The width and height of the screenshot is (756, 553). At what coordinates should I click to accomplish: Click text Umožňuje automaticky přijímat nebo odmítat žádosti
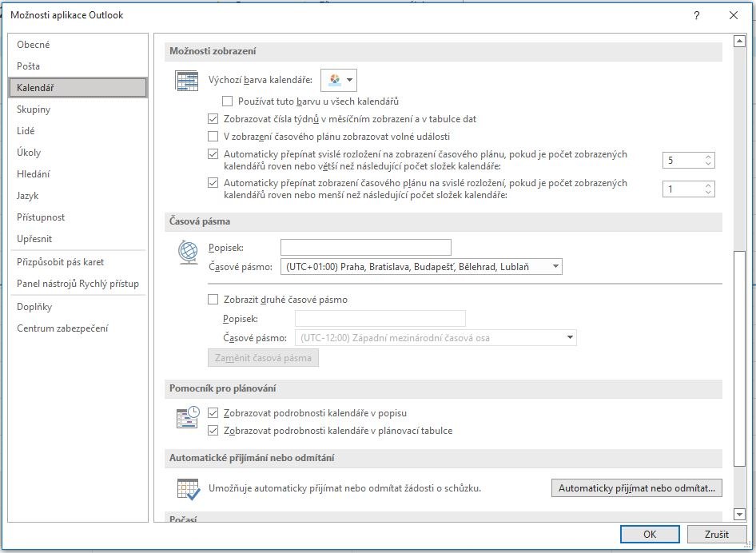(344, 488)
